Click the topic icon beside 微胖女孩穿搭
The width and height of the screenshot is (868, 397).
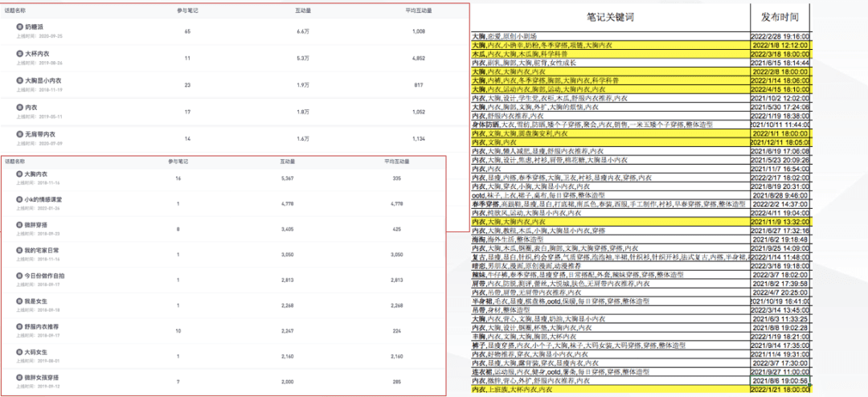click(20, 378)
